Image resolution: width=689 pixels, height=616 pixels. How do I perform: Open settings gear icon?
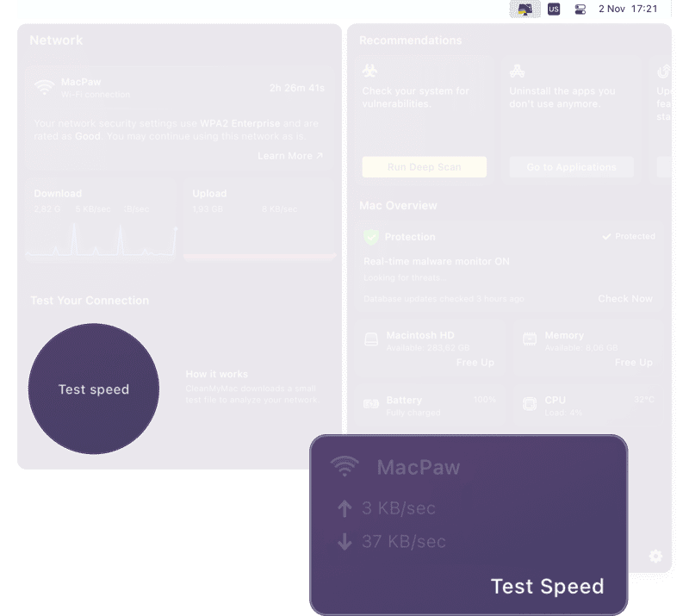coord(655,557)
